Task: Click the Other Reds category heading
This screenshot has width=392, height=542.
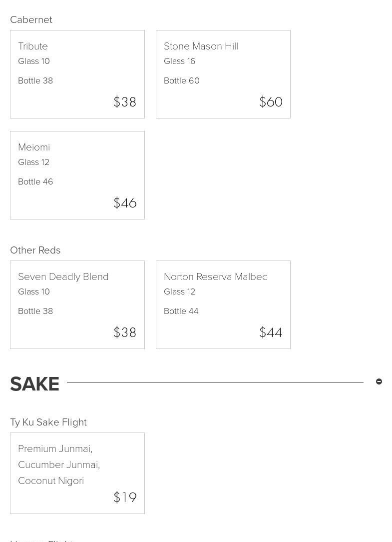Action: 35,250
